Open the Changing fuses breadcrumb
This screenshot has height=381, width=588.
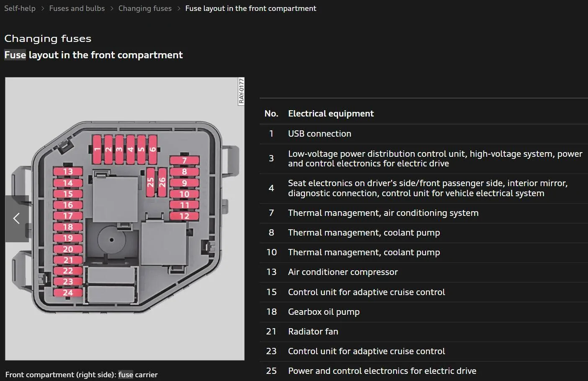click(x=145, y=8)
